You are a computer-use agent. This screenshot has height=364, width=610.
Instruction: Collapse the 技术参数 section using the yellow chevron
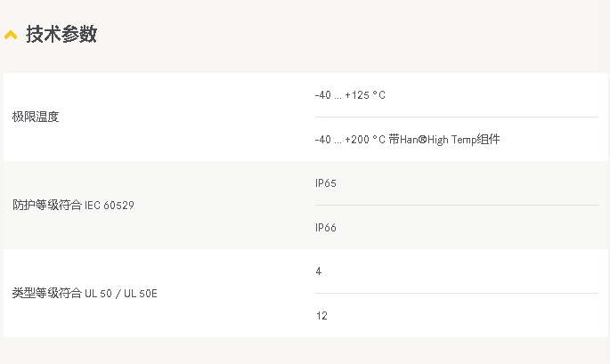(11, 36)
